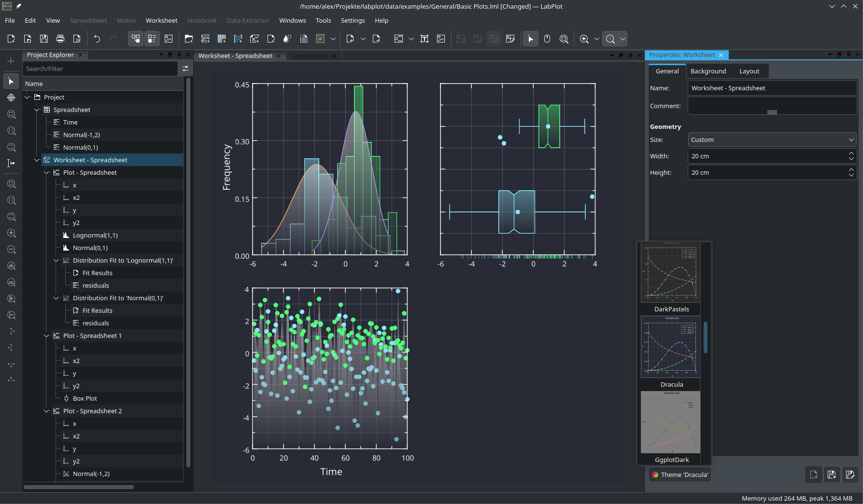Add a new spreadsheet via grid-plus icon

(x=222, y=39)
